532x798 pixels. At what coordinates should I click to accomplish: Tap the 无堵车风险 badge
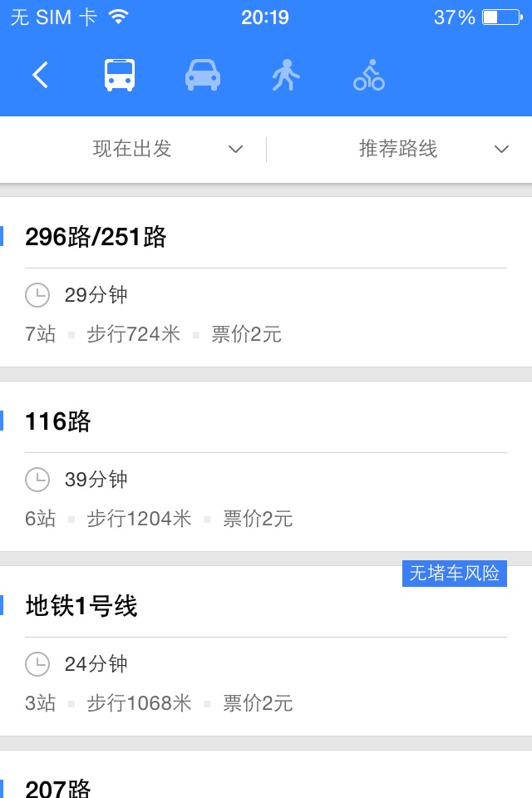(x=454, y=574)
